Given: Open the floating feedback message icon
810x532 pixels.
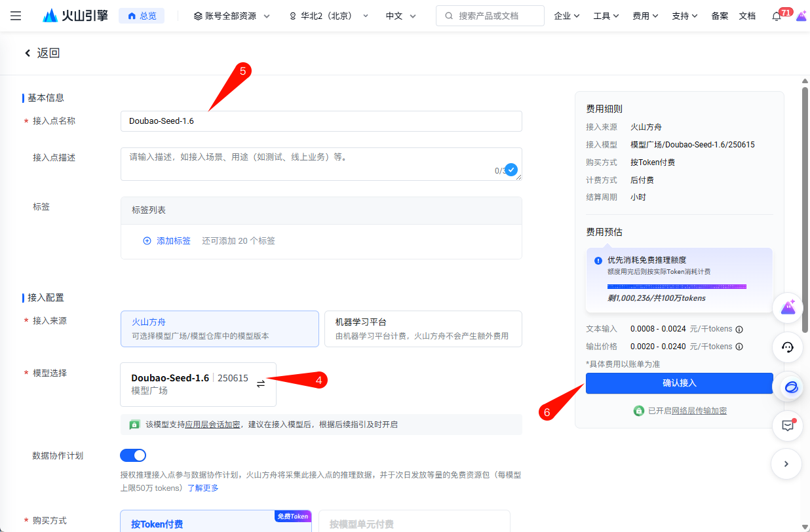Looking at the screenshot, I should 788,425.
